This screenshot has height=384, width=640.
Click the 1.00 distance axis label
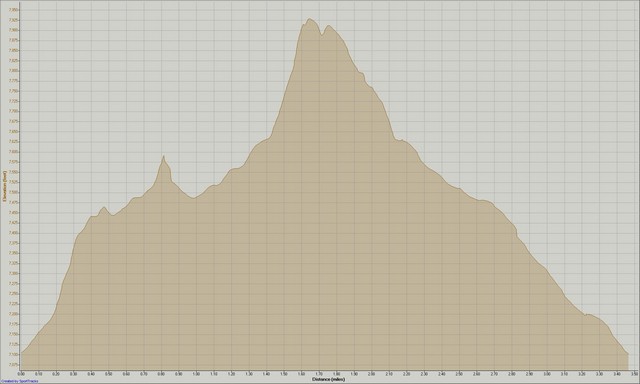click(x=196, y=374)
